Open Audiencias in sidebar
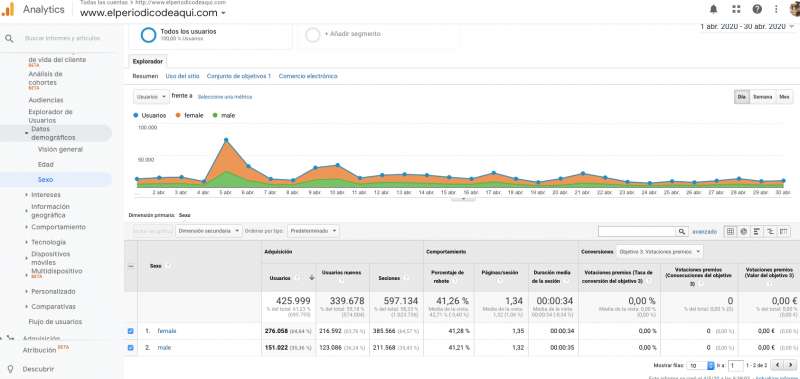Image resolution: width=800 pixels, height=379 pixels. [x=46, y=100]
